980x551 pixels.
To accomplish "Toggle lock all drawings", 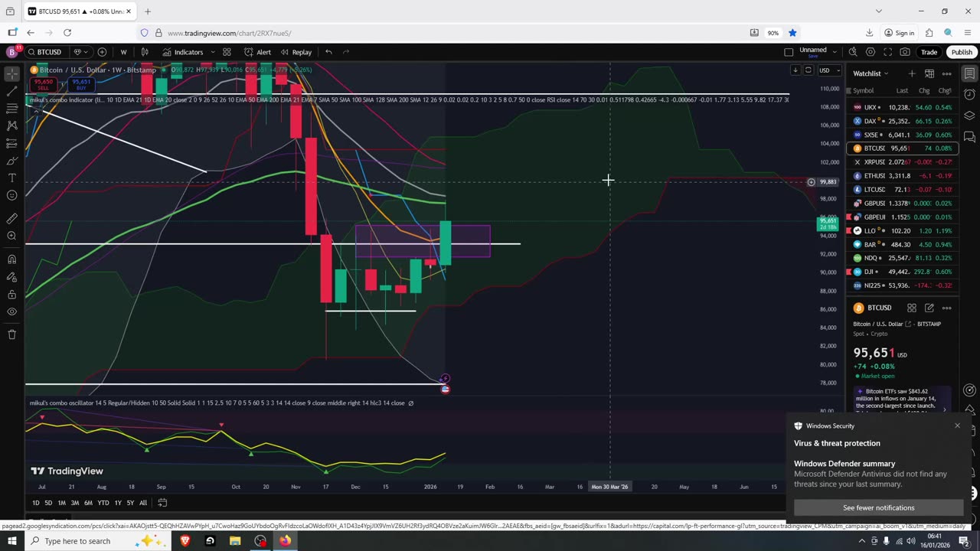I will pyautogui.click(x=11, y=295).
